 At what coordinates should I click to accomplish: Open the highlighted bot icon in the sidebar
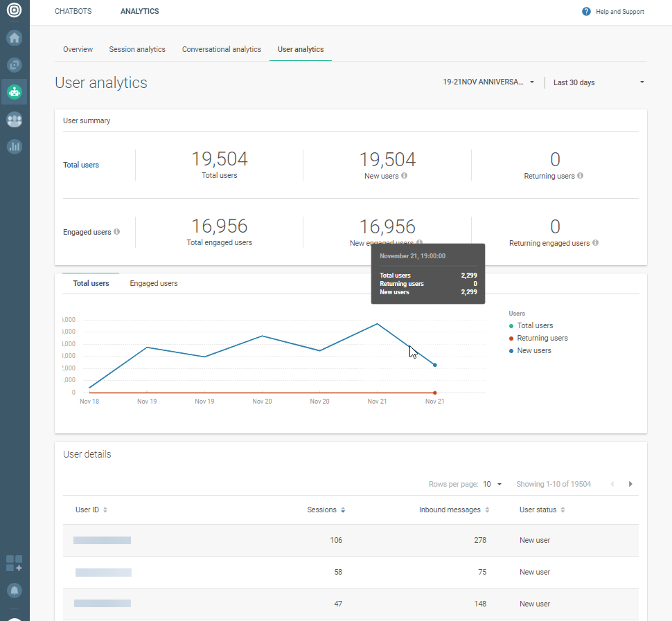point(14,91)
